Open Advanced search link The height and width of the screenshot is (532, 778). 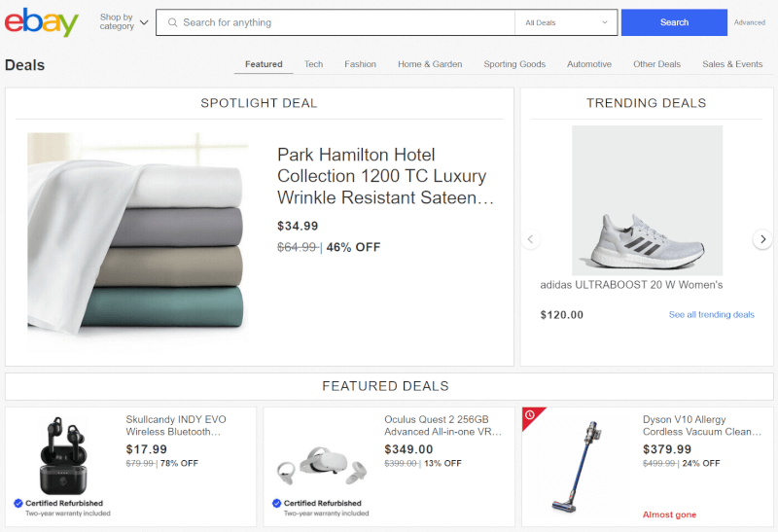tap(750, 22)
